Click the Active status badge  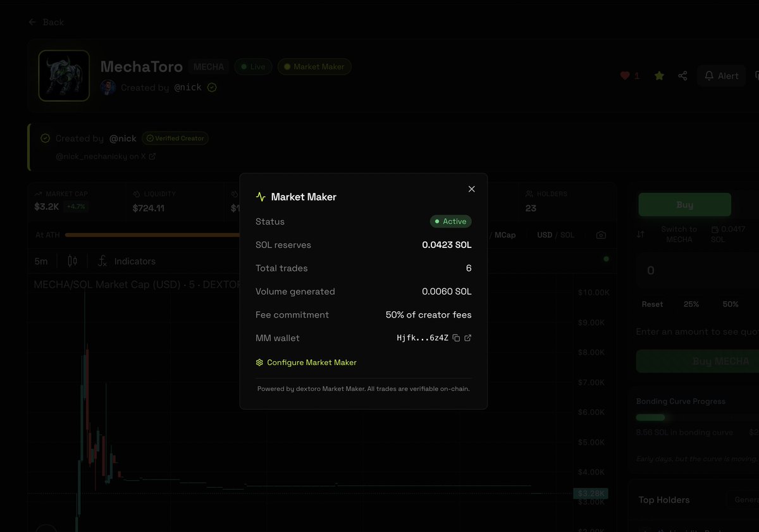451,221
